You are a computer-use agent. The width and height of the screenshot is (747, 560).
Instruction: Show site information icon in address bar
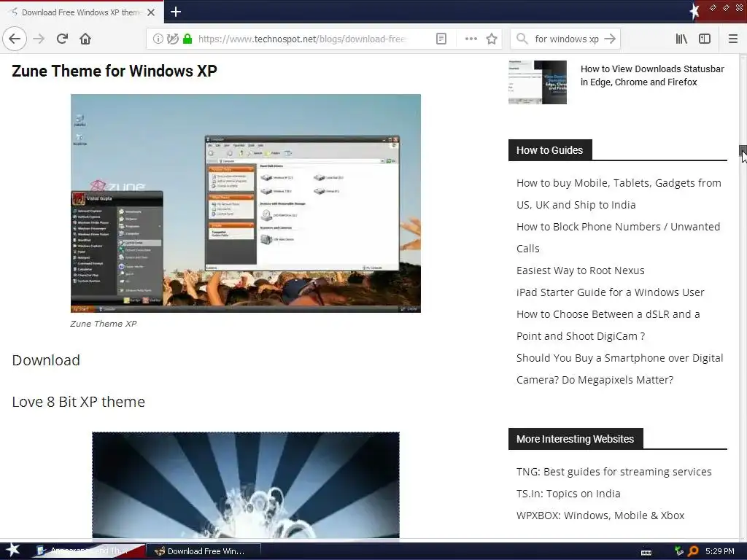[x=158, y=39]
